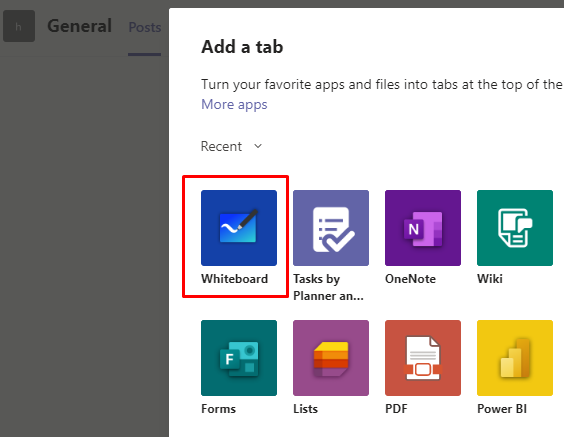Open the Recent filter label
The image size is (564, 437).
[221, 146]
